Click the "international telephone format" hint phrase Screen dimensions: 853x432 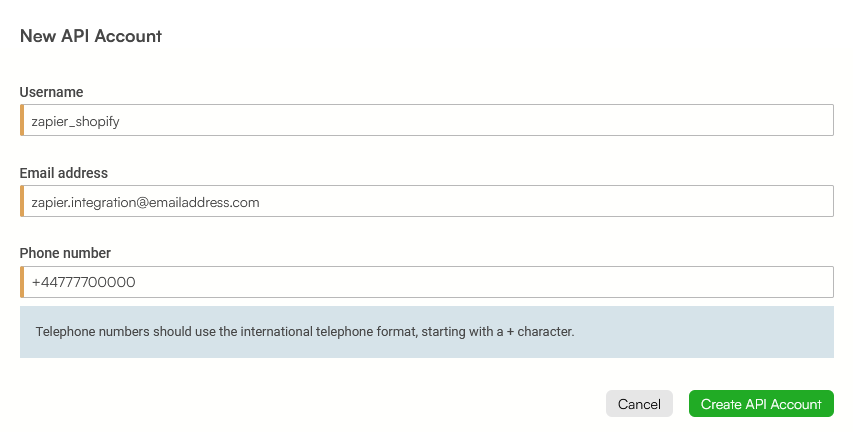[x=327, y=331]
